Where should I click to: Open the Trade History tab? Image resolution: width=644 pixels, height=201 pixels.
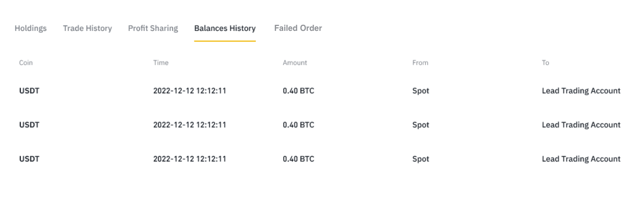tap(87, 28)
